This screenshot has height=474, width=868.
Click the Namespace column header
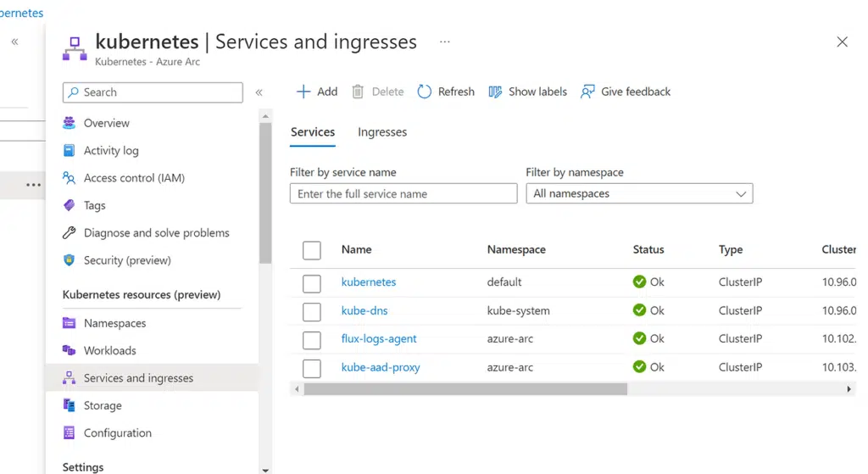click(516, 250)
